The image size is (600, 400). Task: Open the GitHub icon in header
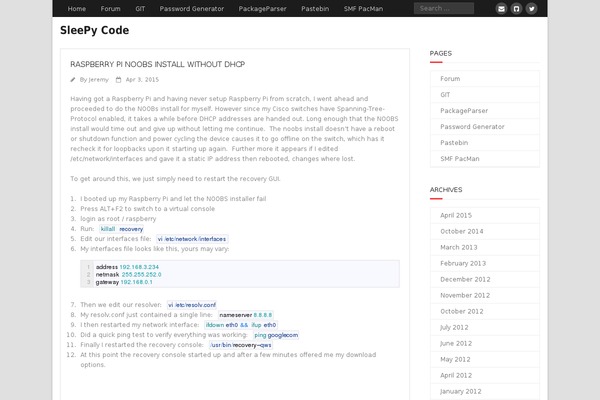(x=516, y=8)
